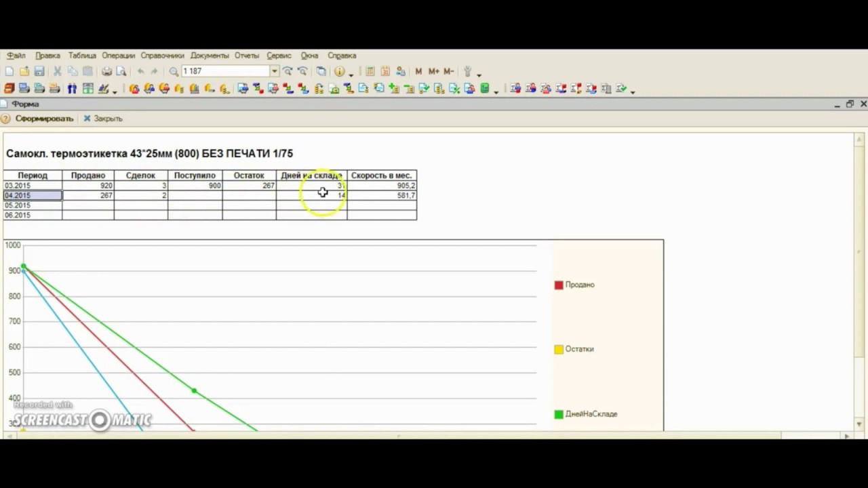Open the Операции menu
This screenshot has width=868, height=488.
coord(119,56)
